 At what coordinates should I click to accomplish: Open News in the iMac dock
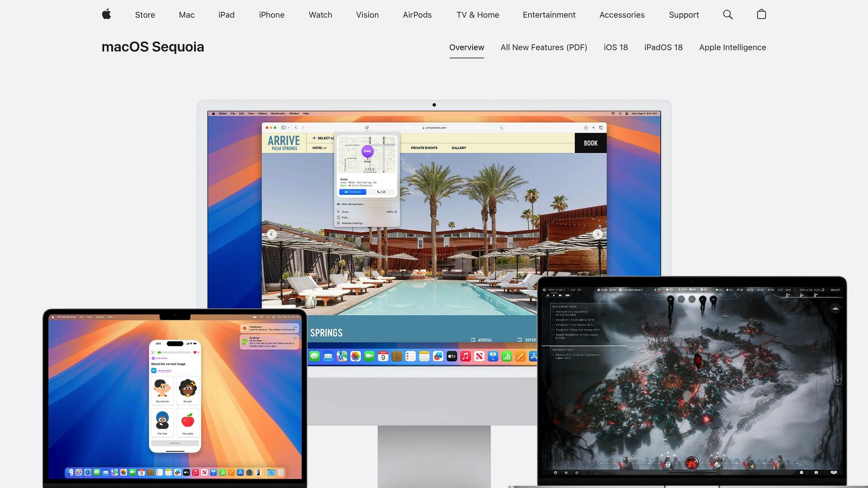479,356
